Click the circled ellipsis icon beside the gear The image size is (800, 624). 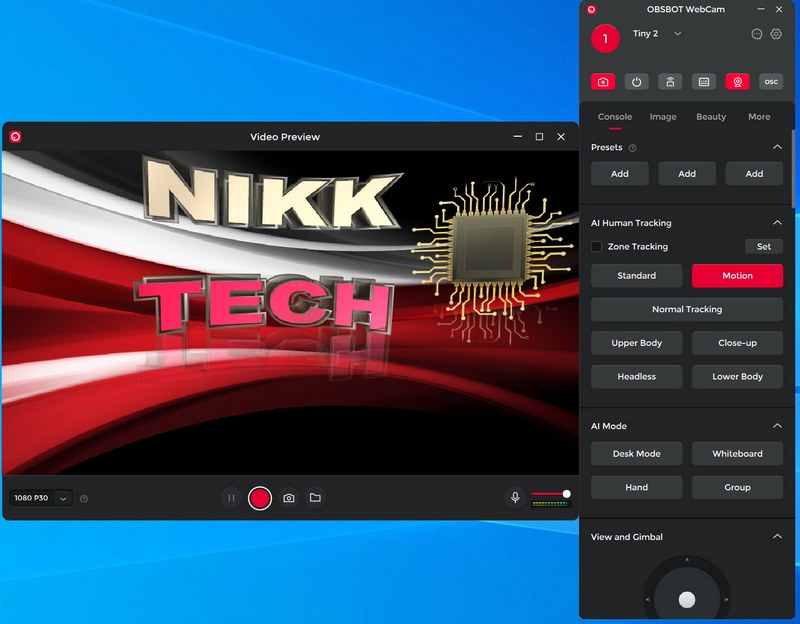(757, 34)
